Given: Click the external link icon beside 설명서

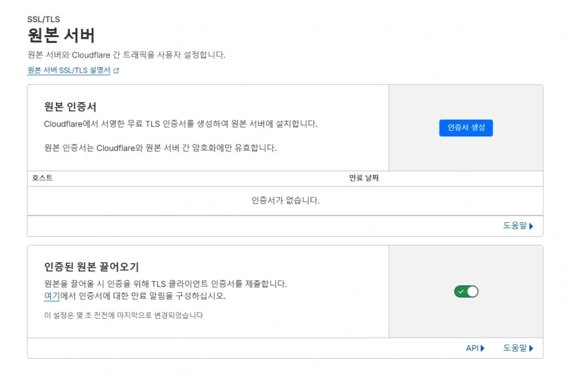Looking at the screenshot, I should [116, 70].
